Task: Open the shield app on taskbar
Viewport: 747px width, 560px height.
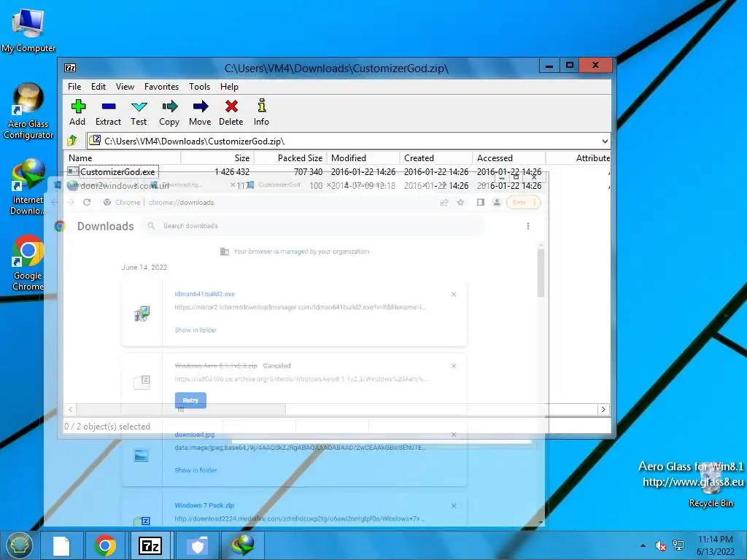Action: click(197, 545)
